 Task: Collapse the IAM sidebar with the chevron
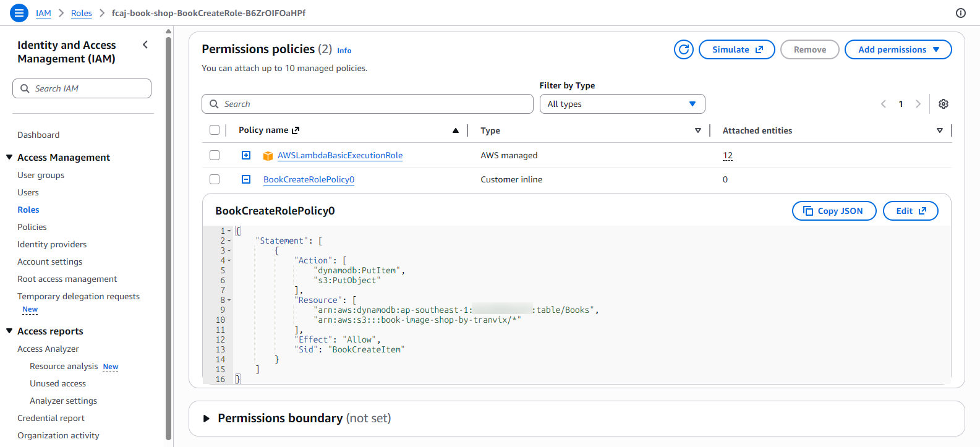pos(145,45)
